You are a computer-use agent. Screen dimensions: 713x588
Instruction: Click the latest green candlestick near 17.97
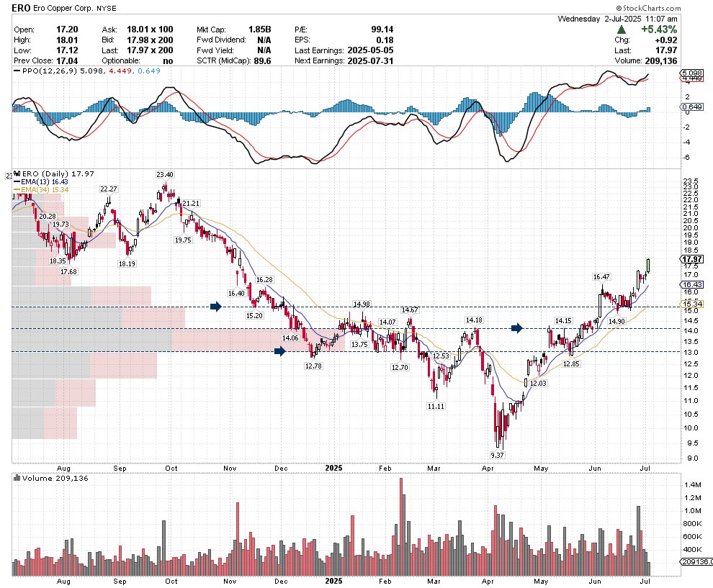[648, 266]
